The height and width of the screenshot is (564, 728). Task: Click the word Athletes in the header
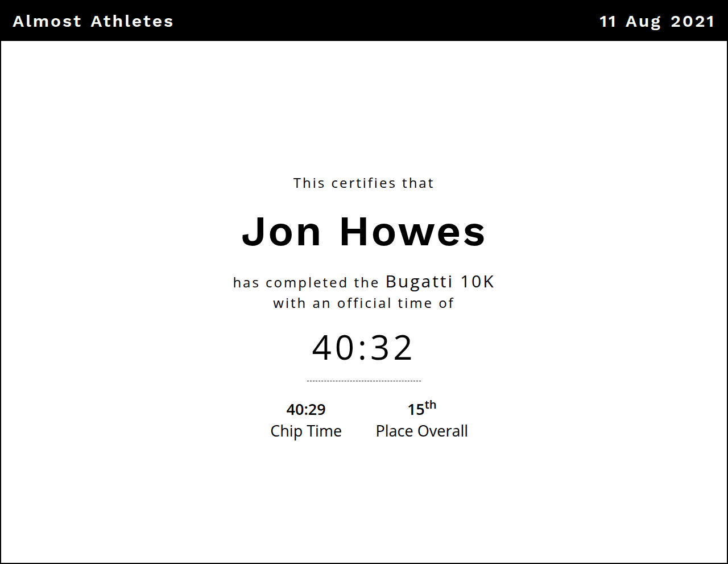click(132, 21)
